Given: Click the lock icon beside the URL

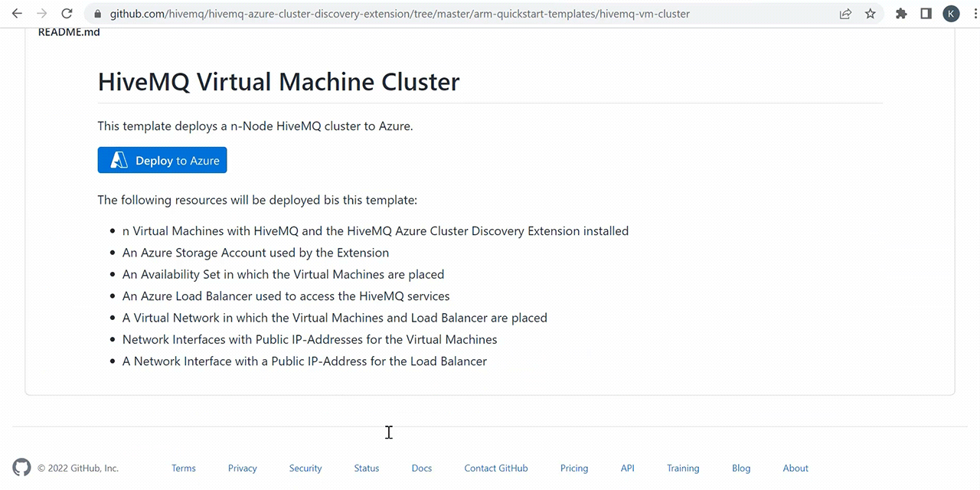Looking at the screenshot, I should tap(96, 14).
